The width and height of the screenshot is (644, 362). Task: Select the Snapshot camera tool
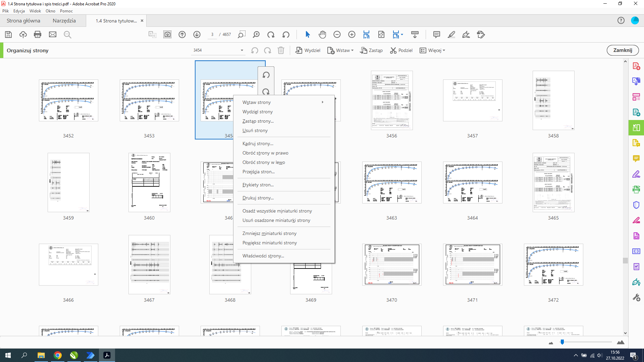(167, 35)
